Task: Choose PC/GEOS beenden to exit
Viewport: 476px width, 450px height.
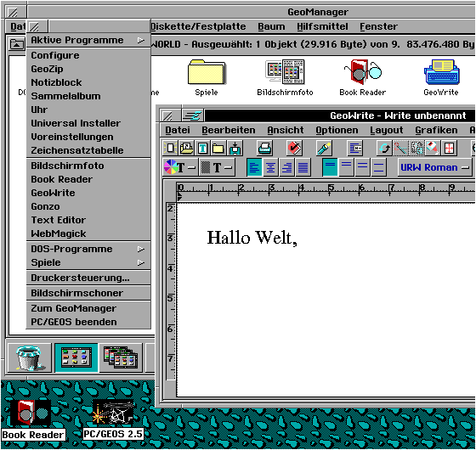Action: (x=88, y=322)
